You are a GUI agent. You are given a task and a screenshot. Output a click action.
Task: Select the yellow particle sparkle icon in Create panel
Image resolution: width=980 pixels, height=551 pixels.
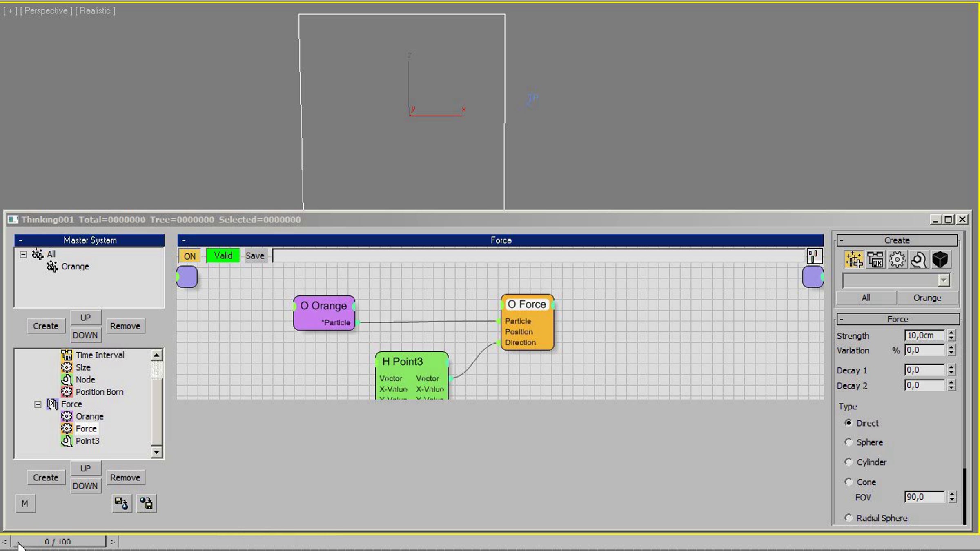click(854, 260)
